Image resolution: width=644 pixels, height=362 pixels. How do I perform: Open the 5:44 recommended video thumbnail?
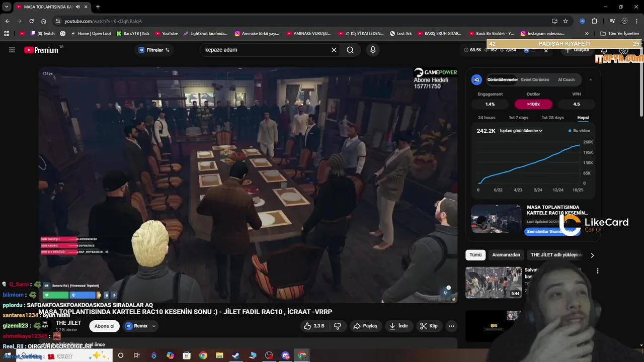coord(494,282)
